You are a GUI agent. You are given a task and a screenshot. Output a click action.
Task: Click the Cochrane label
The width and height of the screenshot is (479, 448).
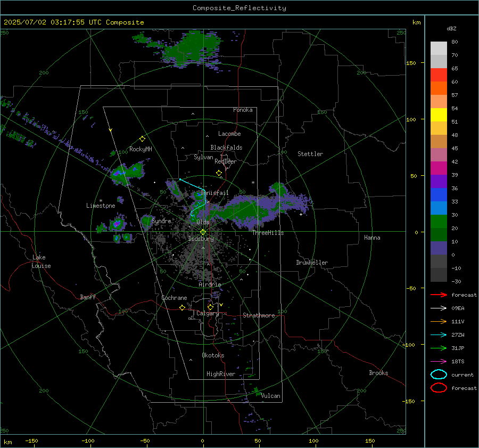(174, 298)
